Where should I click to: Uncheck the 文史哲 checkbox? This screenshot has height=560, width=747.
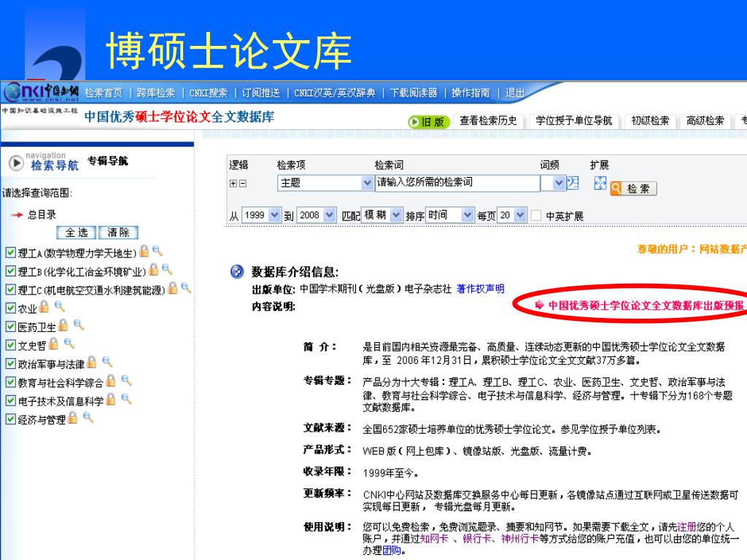tap(10, 345)
